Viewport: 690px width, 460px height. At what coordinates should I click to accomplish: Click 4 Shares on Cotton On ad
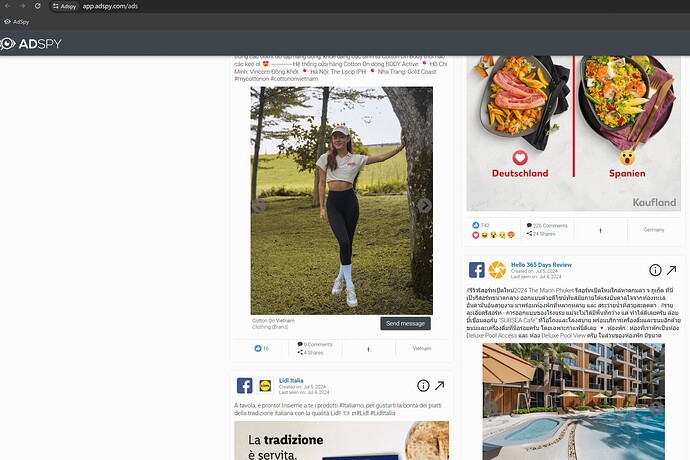pos(311,353)
